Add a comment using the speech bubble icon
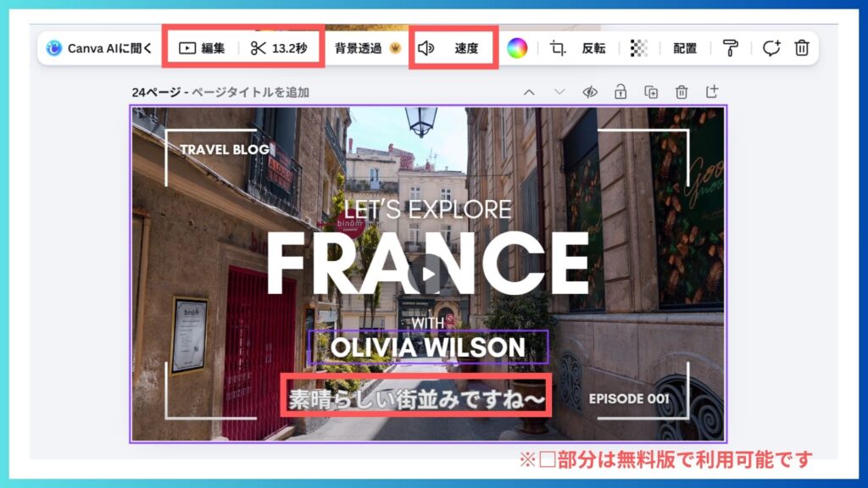 click(771, 48)
